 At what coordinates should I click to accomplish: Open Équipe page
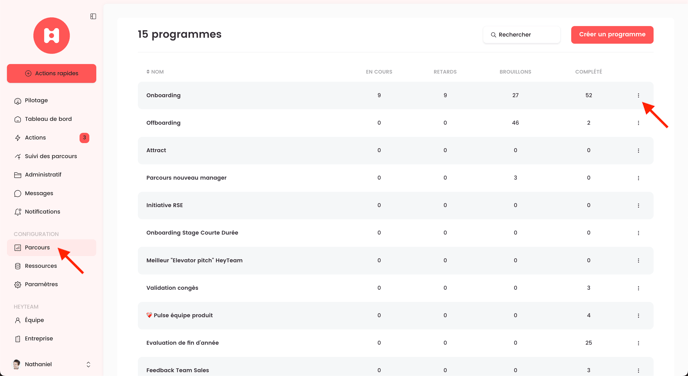click(x=34, y=320)
